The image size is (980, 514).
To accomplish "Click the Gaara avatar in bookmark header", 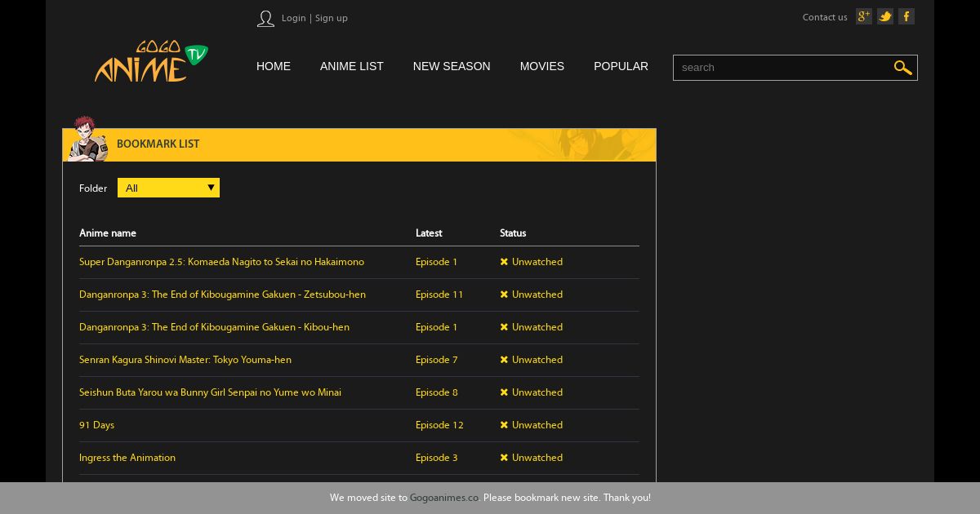I will 87,139.
